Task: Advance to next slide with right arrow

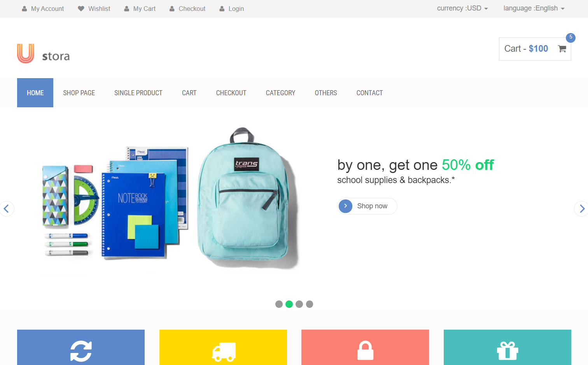Action: (x=581, y=209)
